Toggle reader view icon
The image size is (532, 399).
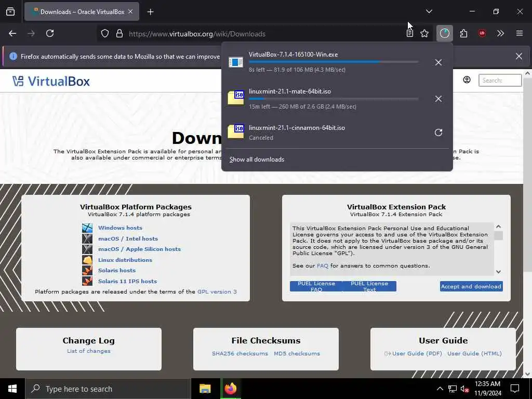410,33
